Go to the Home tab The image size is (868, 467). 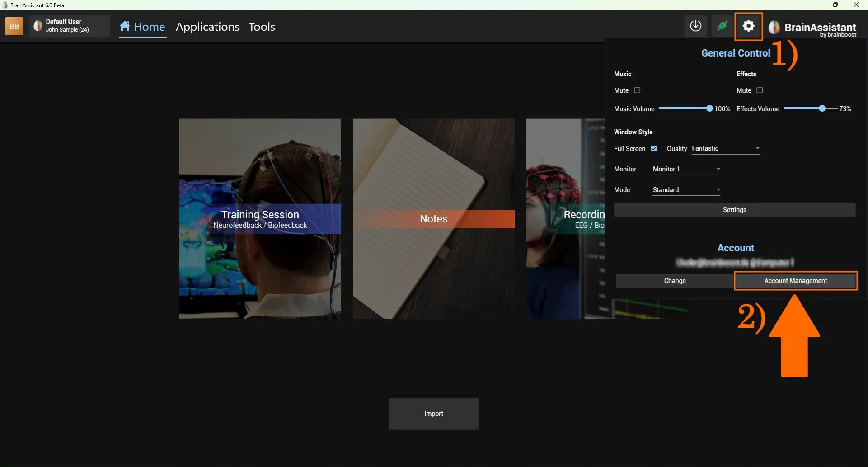click(x=143, y=27)
